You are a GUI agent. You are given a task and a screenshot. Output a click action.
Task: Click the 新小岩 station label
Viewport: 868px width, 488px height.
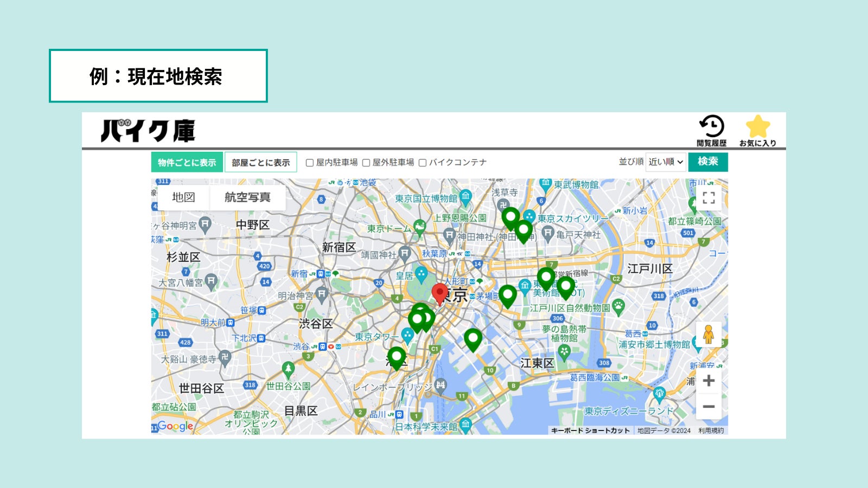635,210
